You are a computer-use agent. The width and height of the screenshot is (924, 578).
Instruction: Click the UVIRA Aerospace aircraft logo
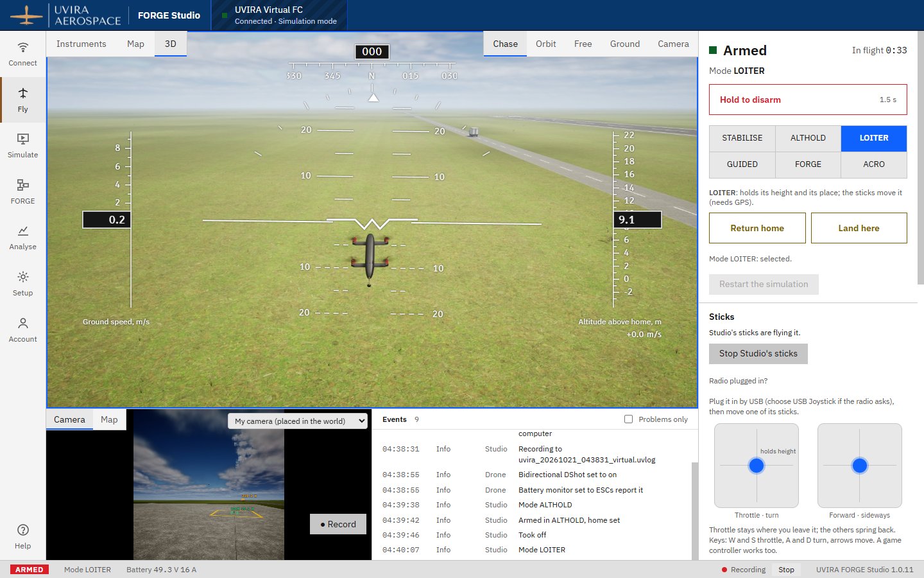[26, 15]
